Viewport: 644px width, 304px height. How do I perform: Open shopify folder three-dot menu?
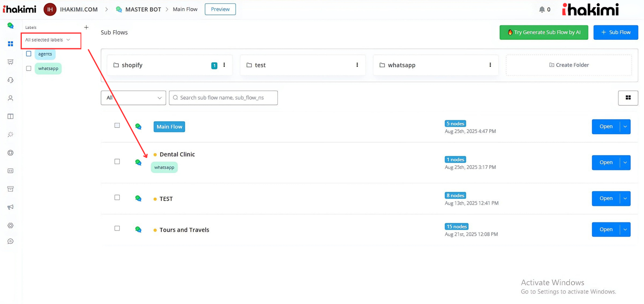(224, 65)
